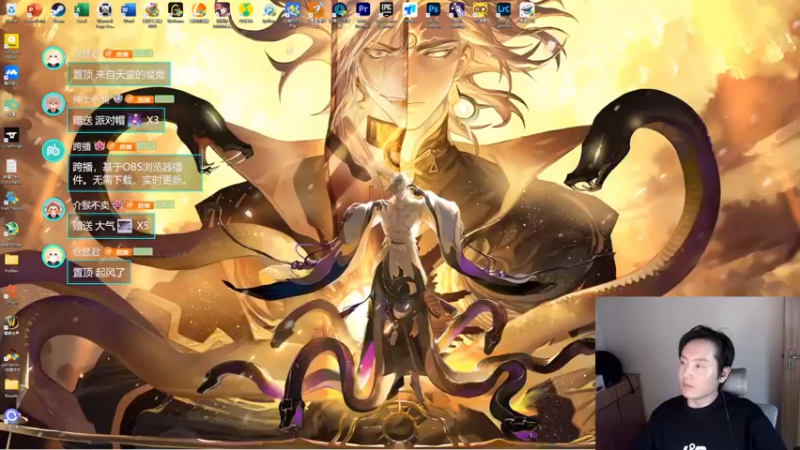The height and width of the screenshot is (450, 800).
Task: Launch Adobe Lightroom Classic shortcut
Action: point(504,10)
